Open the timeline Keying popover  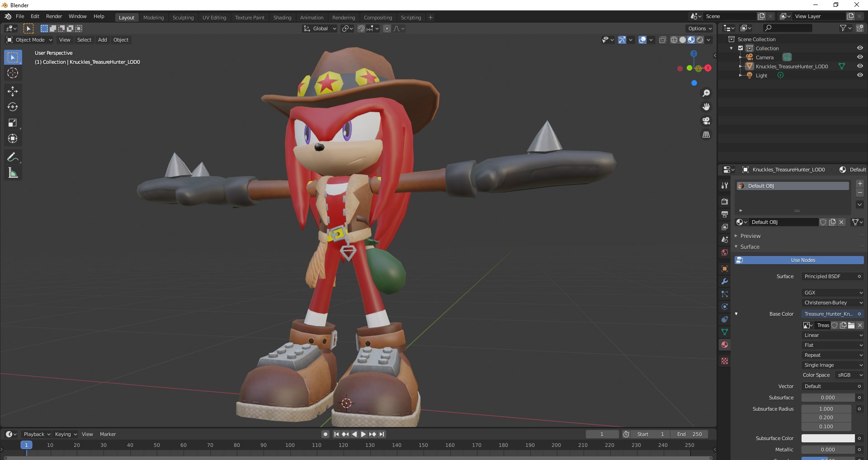coord(66,434)
